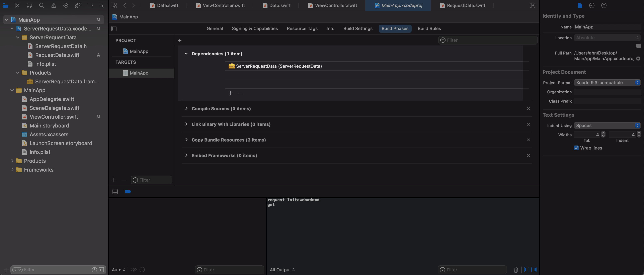Viewport: 644px width, 275px height.
Task: Clear console with the trash icon
Action: tap(515, 270)
